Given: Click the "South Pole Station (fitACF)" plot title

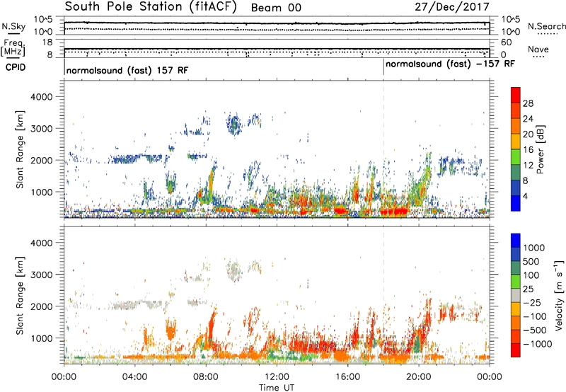Looking at the screenshot, I should pyautogui.click(x=151, y=7).
